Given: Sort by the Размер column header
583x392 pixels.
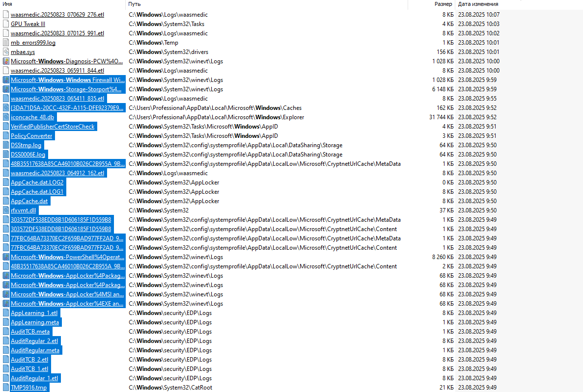Looking at the screenshot, I should (x=443, y=4).
